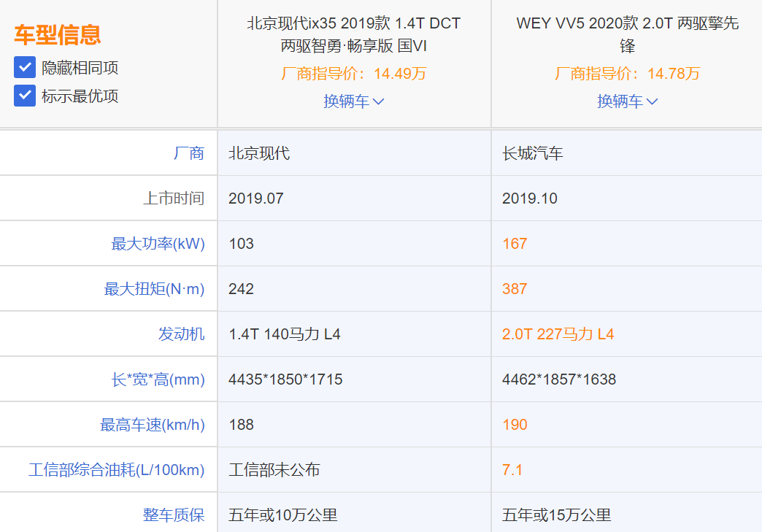Click the highlighted 2.0T 227马力 L4 engine value
Viewport: 762px width, 532px height.
(x=558, y=334)
